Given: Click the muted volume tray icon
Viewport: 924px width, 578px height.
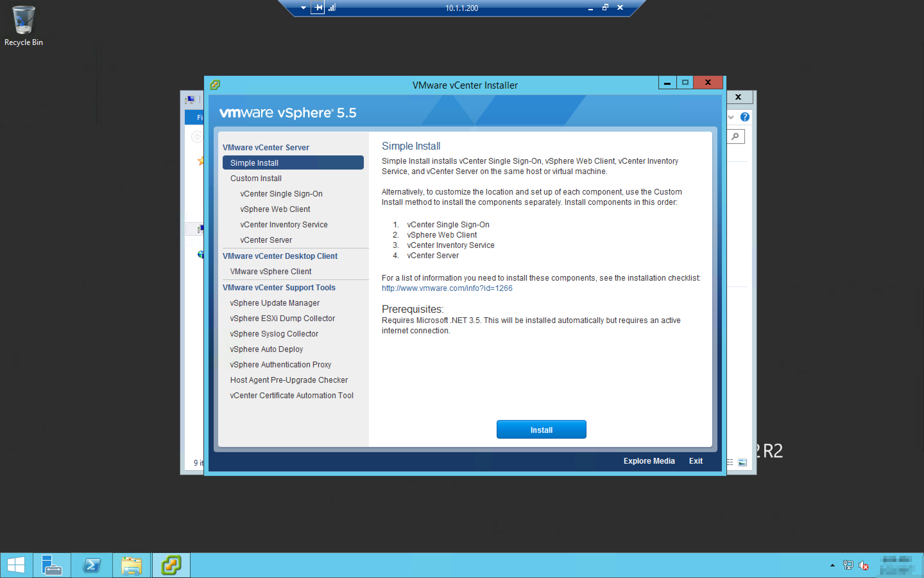Looking at the screenshot, I should (863, 565).
